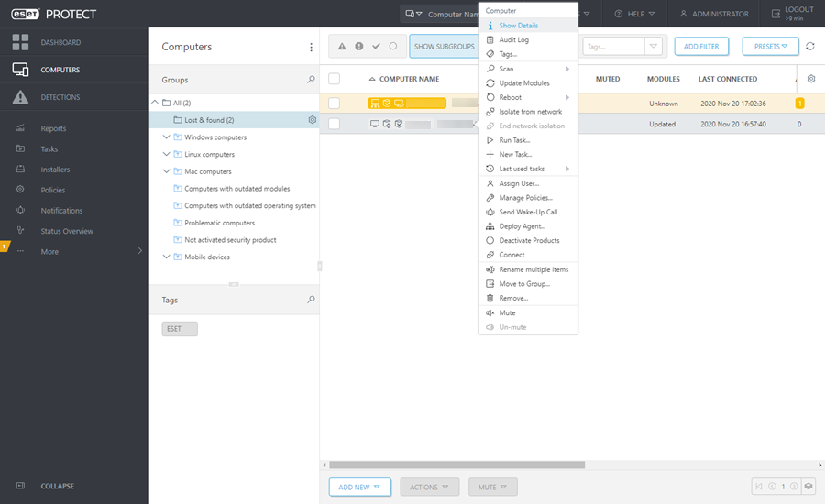
Task: Expand the Mac computers group
Action: 166,171
